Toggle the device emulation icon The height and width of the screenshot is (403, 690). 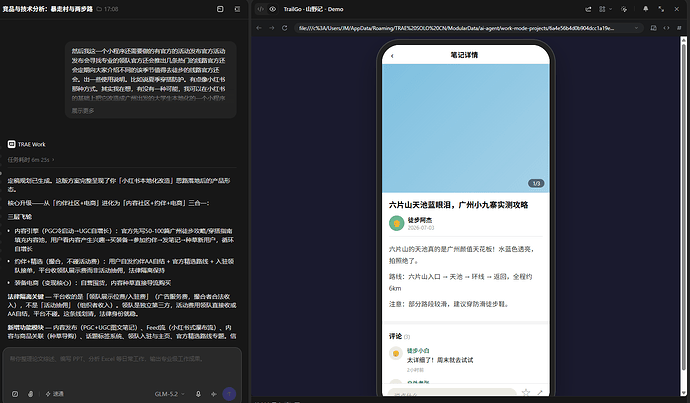(x=653, y=28)
